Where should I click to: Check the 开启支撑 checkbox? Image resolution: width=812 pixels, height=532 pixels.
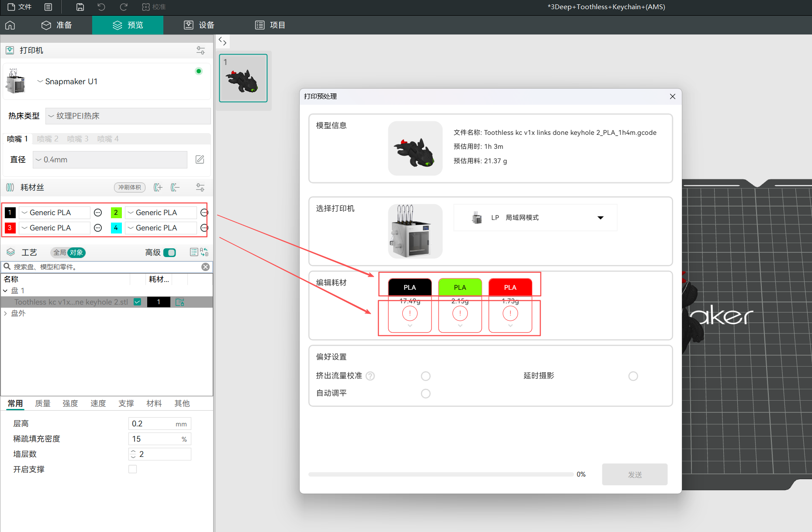[133, 469]
